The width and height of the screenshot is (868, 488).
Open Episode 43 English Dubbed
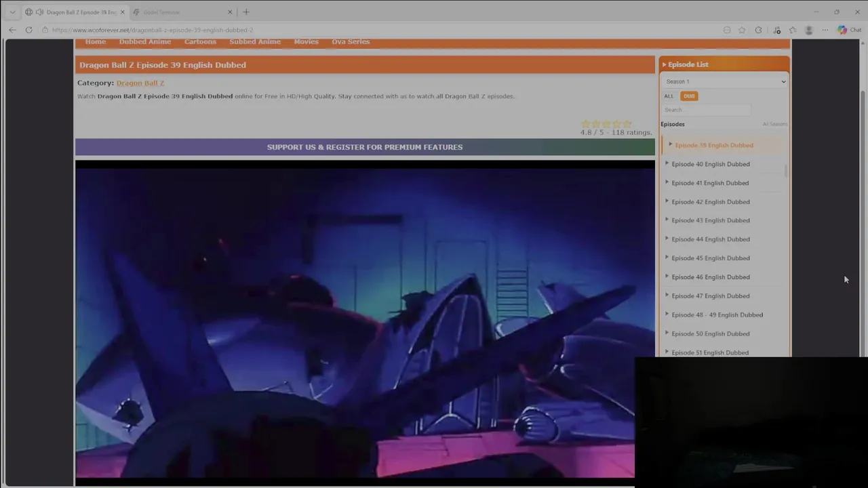pos(711,220)
